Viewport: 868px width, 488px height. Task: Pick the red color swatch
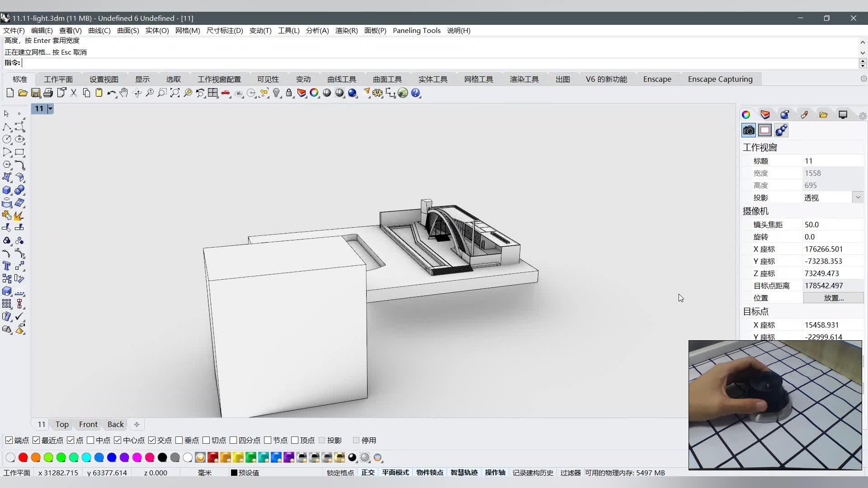click(x=23, y=458)
